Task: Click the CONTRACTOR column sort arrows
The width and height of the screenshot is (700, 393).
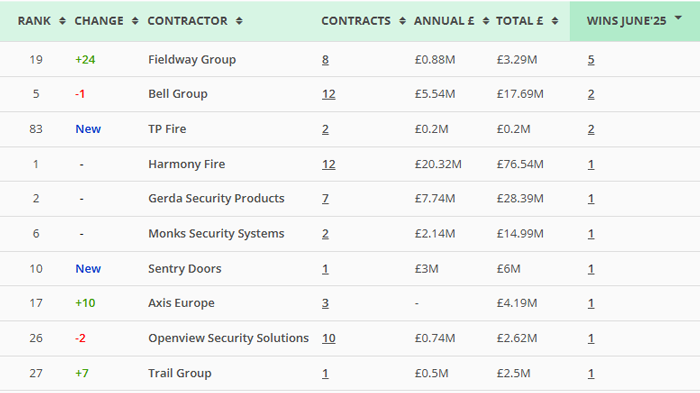Action: coord(239,21)
